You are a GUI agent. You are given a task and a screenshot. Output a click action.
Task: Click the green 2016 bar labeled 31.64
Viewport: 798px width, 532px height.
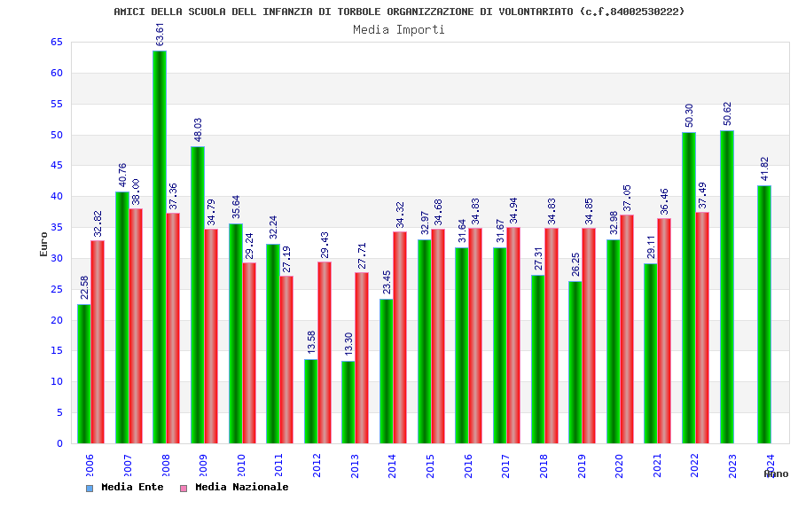point(462,346)
